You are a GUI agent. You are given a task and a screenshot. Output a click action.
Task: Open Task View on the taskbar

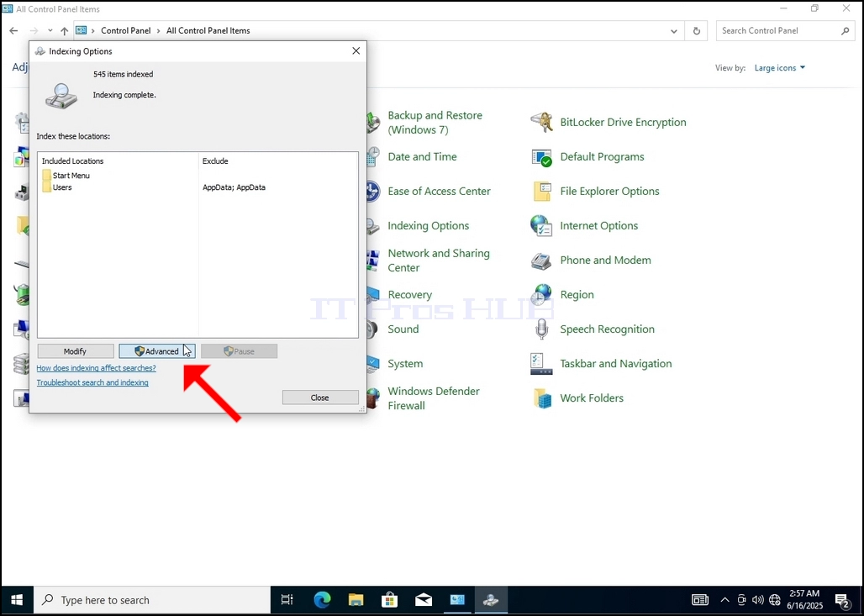coord(287,600)
